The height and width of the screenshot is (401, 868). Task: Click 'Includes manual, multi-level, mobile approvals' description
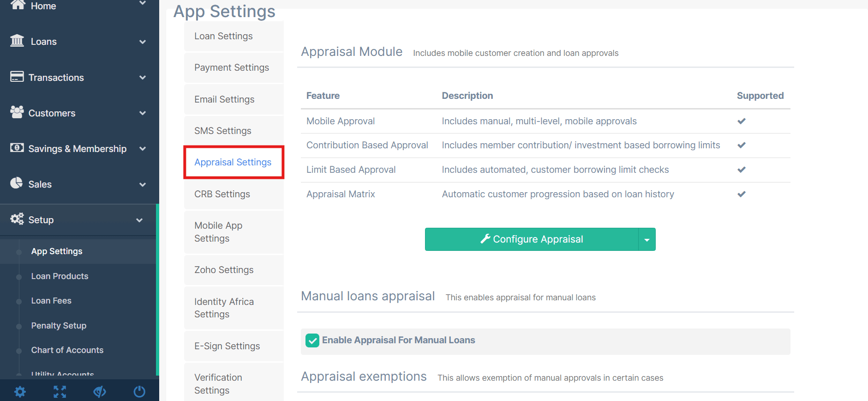coord(539,121)
